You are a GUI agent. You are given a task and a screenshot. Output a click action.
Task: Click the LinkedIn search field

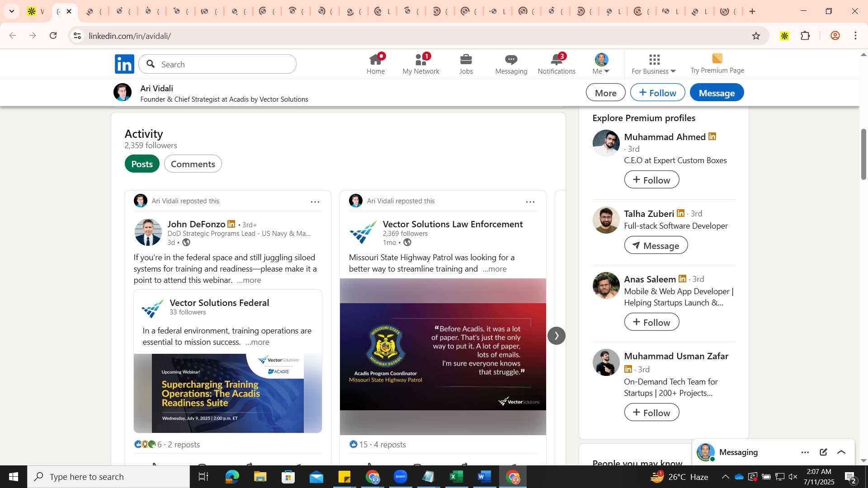coord(217,64)
